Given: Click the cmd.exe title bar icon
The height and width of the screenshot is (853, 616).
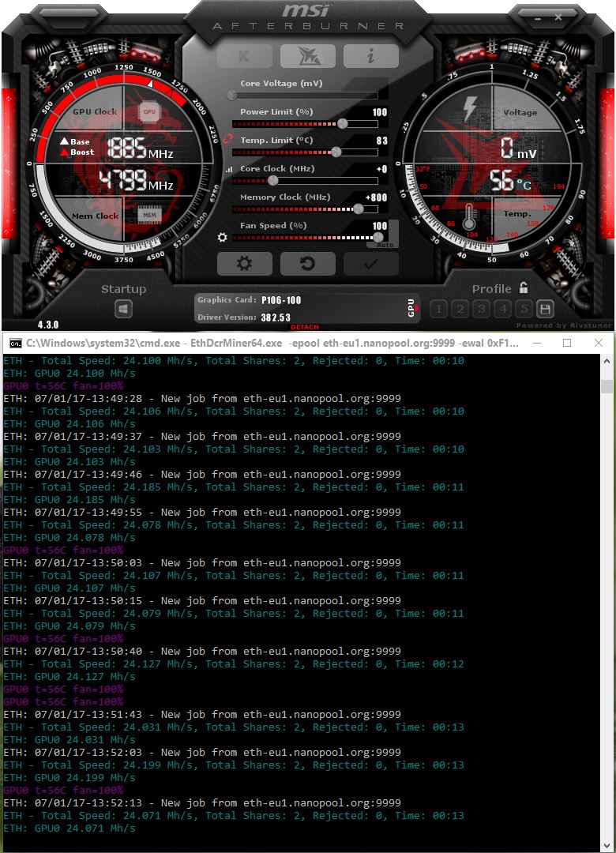Looking at the screenshot, I should click(x=15, y=343).
